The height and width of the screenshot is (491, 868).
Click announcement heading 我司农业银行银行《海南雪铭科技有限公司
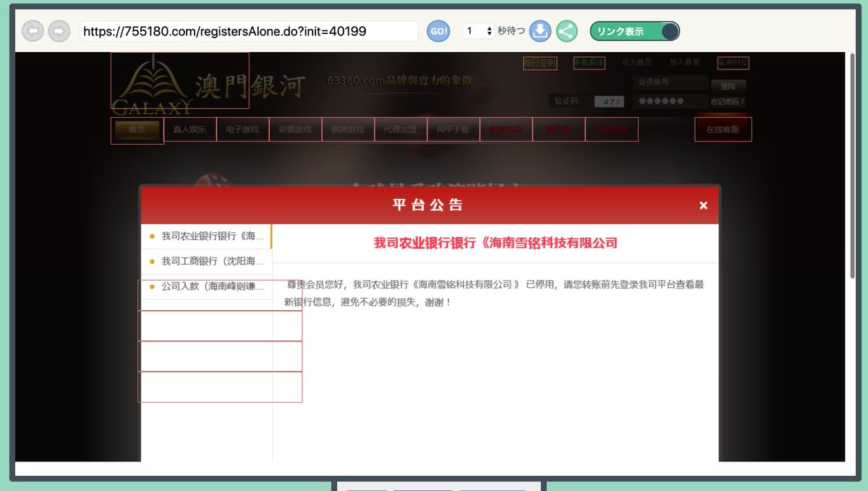coord(495,244)
